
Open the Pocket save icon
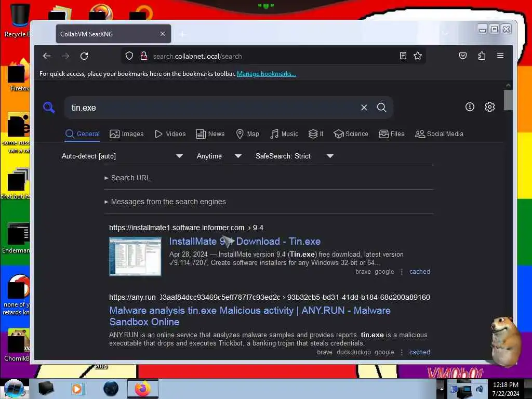pos(463,56)
